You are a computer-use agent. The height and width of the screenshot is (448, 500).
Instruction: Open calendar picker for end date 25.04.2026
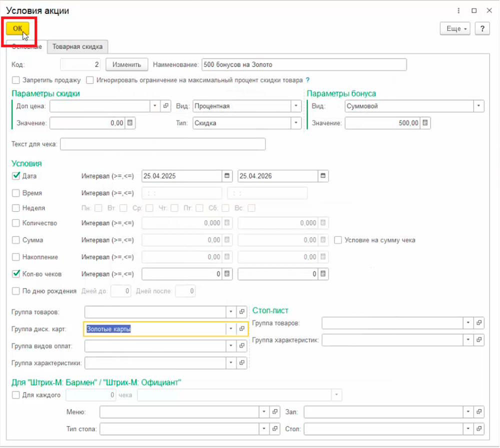point(323,176)
